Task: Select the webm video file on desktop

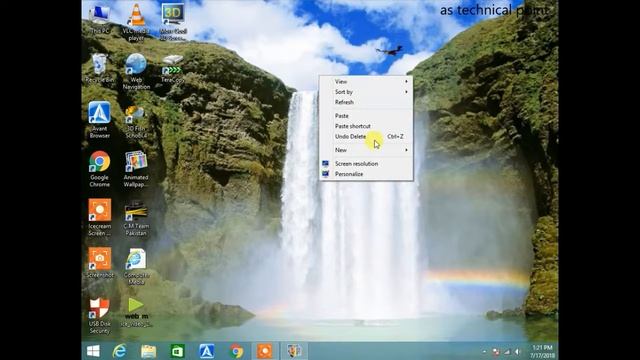Action: tap(136, 313)
